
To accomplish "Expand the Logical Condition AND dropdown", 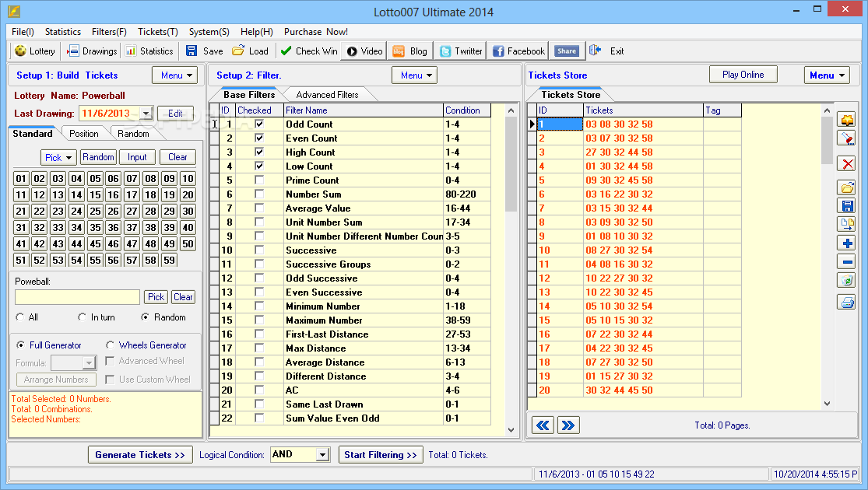I will [x=322, y=454].
